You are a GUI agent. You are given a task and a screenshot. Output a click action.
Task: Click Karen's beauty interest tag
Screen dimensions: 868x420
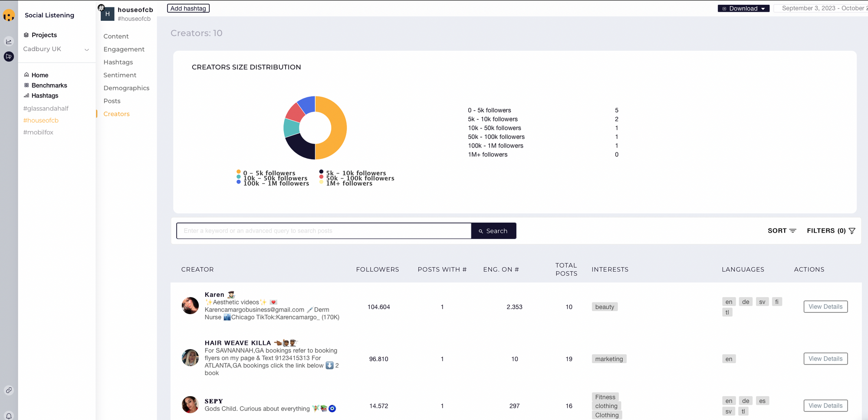(x=605, y=307)
